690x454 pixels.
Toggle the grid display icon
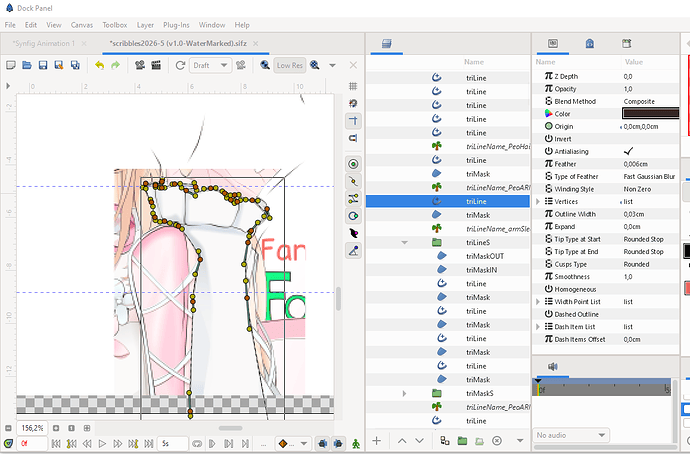coord(353,86)
